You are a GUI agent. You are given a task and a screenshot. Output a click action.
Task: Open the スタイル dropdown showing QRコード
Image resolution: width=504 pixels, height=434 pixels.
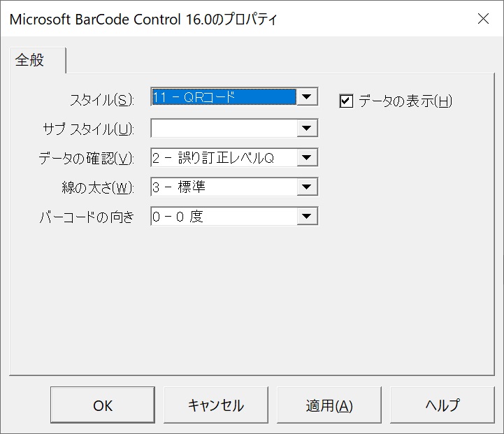pyautogui.click(x=234, y=96)
